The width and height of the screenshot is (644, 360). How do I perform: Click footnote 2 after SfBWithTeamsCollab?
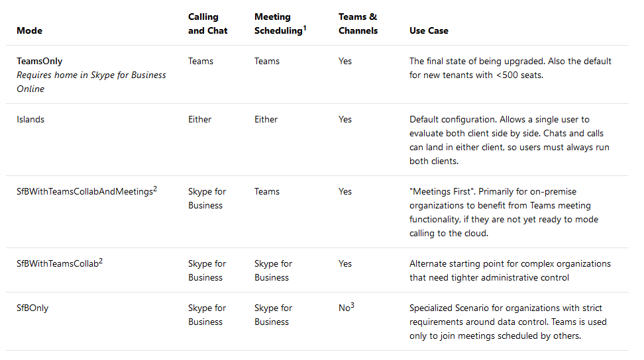(101, 261)
